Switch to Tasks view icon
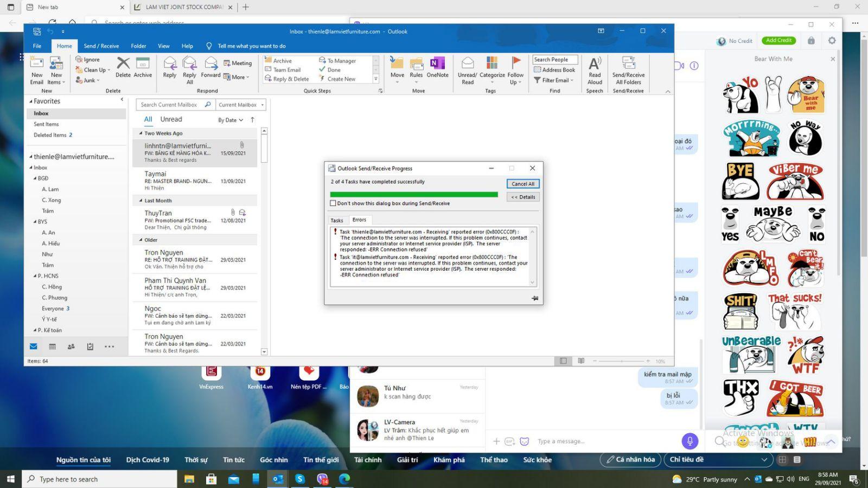 (90, 346)
